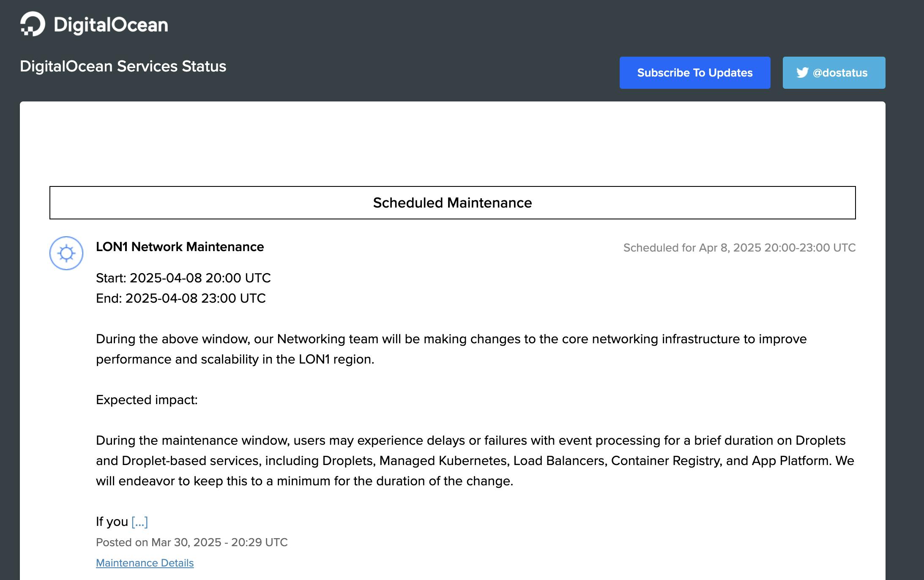
Task: Click the End: 2025-04-08 23:00 UTC line
Action: pyautogui.click(x=181, y=298)
